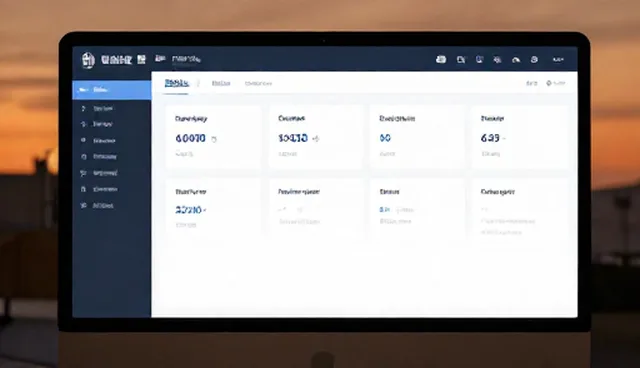Click the card value 60070
640x368 pixels.
tap(190, 138)
